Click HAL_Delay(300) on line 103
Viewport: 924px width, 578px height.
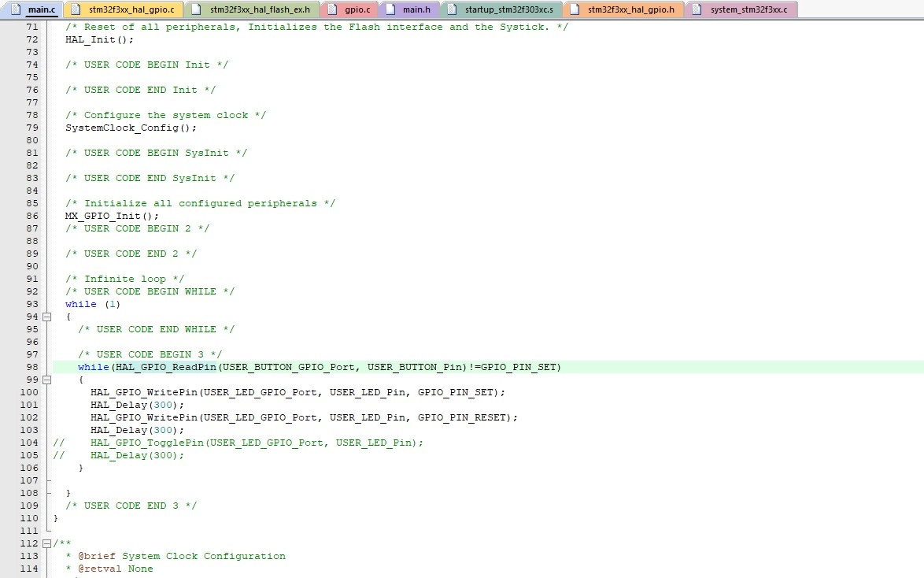tap(137, 431)
